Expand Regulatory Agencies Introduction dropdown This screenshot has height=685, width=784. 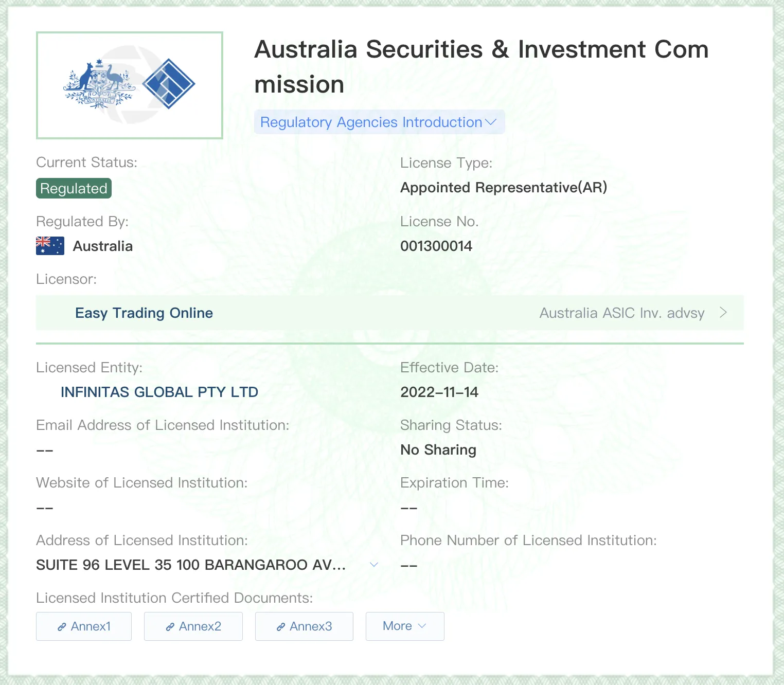[379, 122]
